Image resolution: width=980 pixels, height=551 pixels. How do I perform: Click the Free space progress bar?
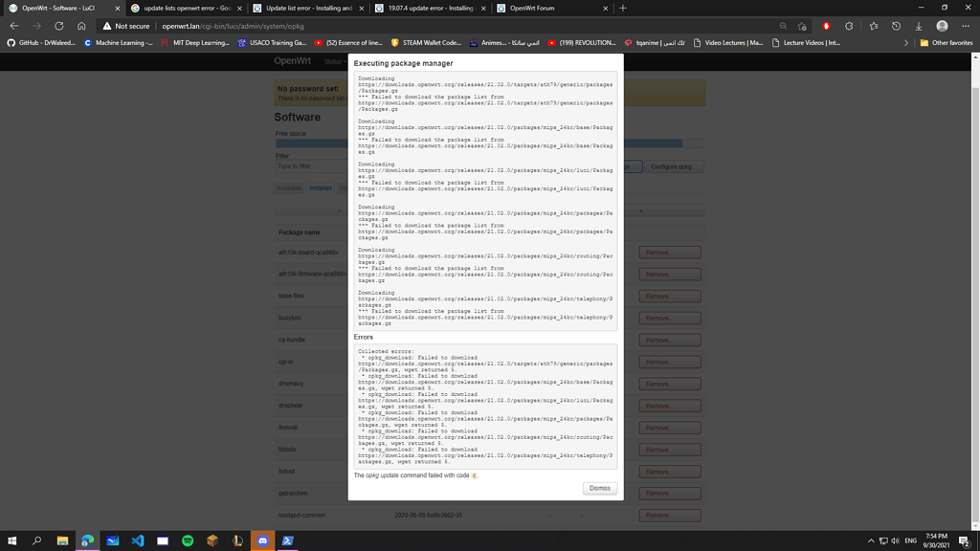click(489, 143)
